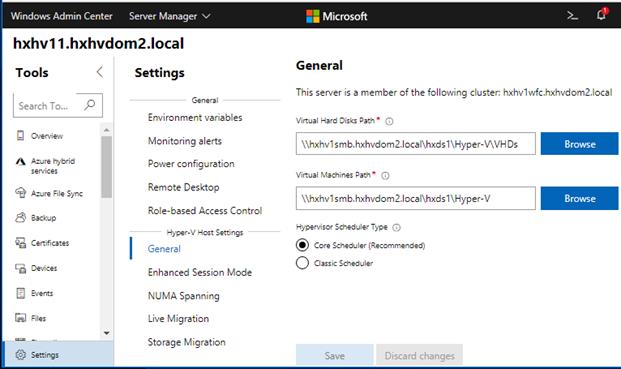Click the Search Tools input box
This screenshot has width=621, height=369.
tap(58, 105)
